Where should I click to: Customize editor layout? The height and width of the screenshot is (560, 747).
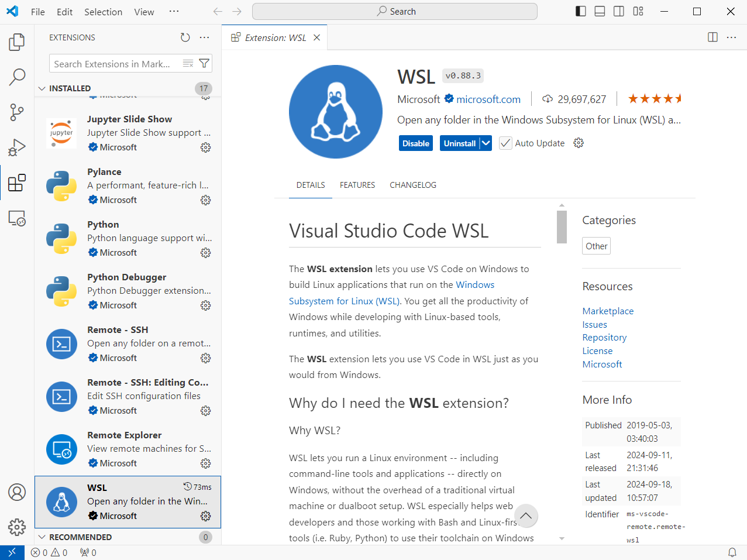(x=638, y=11)
